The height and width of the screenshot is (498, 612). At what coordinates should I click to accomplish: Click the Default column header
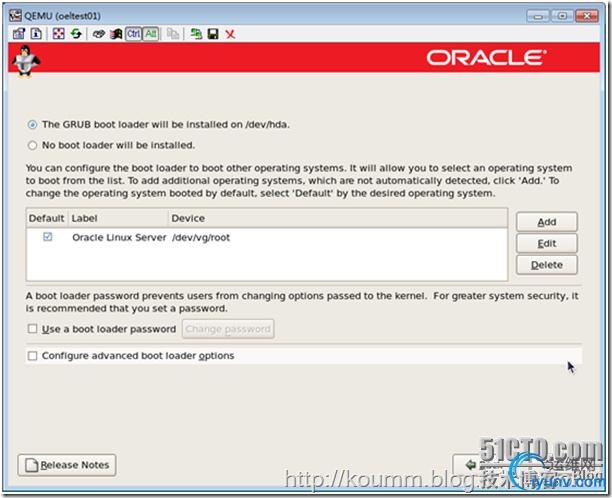[46, 218]
